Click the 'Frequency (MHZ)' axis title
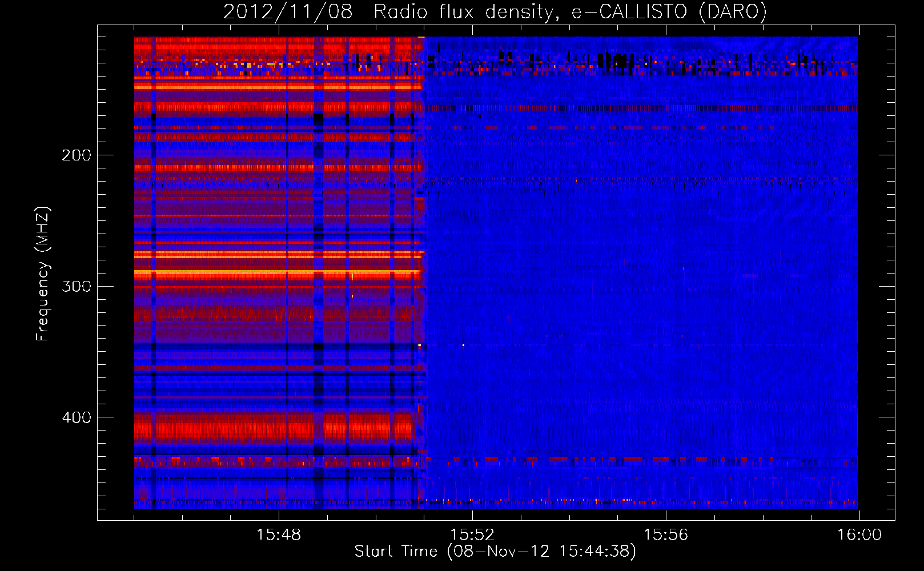924x571 pixels. coord(43,274)
